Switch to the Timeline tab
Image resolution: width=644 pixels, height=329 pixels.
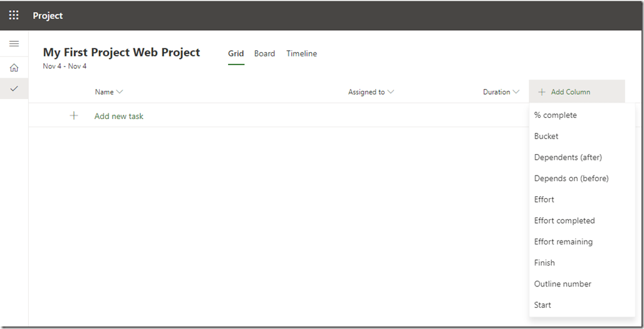pos(301,54)
